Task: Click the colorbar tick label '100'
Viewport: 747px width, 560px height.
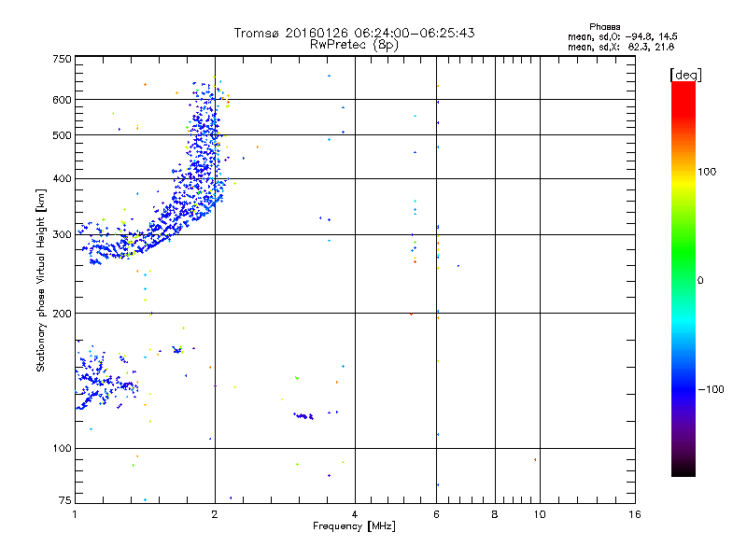Action: pyautogui.click(x=707, y=172)
